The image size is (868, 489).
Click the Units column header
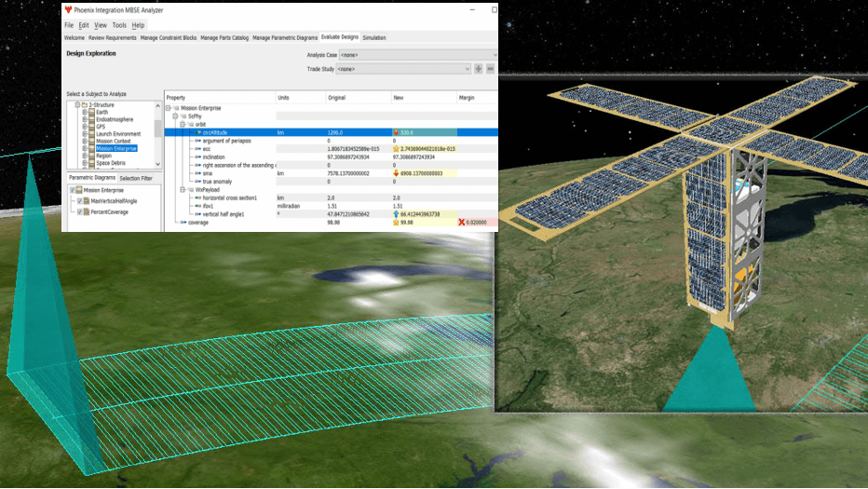tap(301, 98)
